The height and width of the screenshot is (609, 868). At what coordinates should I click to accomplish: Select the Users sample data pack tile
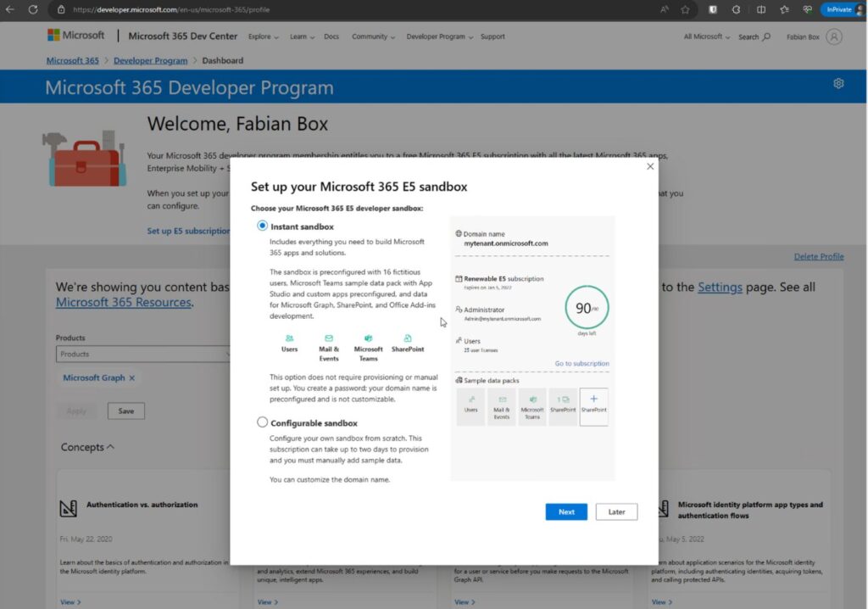point(472,406)
